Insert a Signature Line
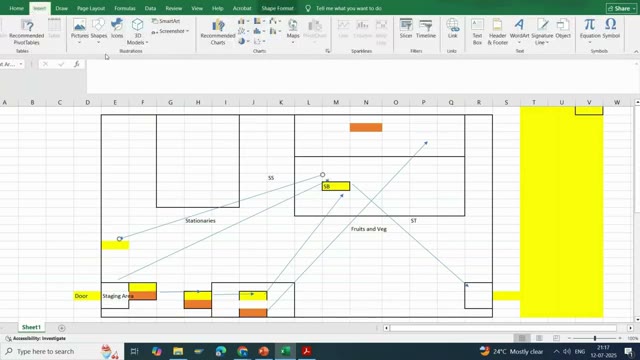Screen dimensions: 640x360 pyautogui.click(x=542, y=31)
